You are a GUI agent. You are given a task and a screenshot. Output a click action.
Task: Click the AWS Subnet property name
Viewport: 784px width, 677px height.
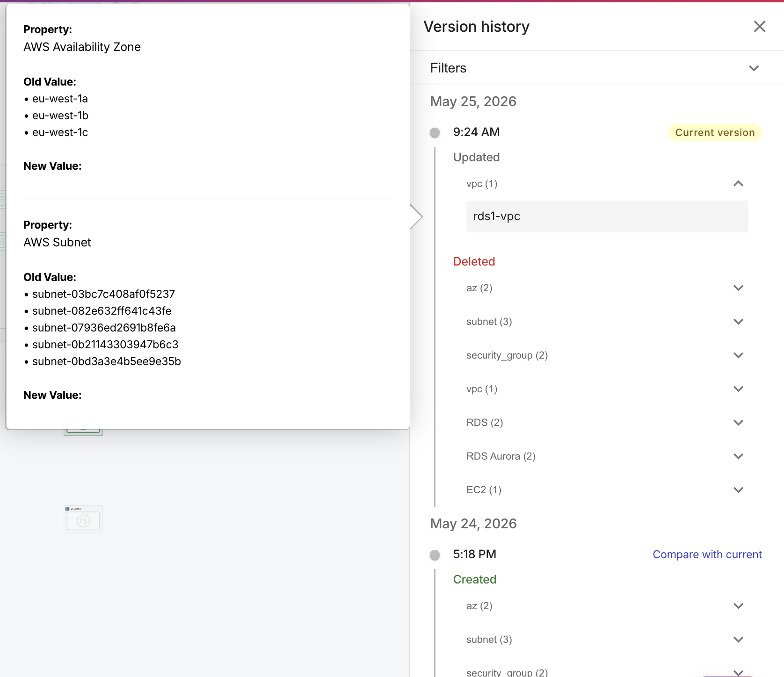(x=57, y=243)
